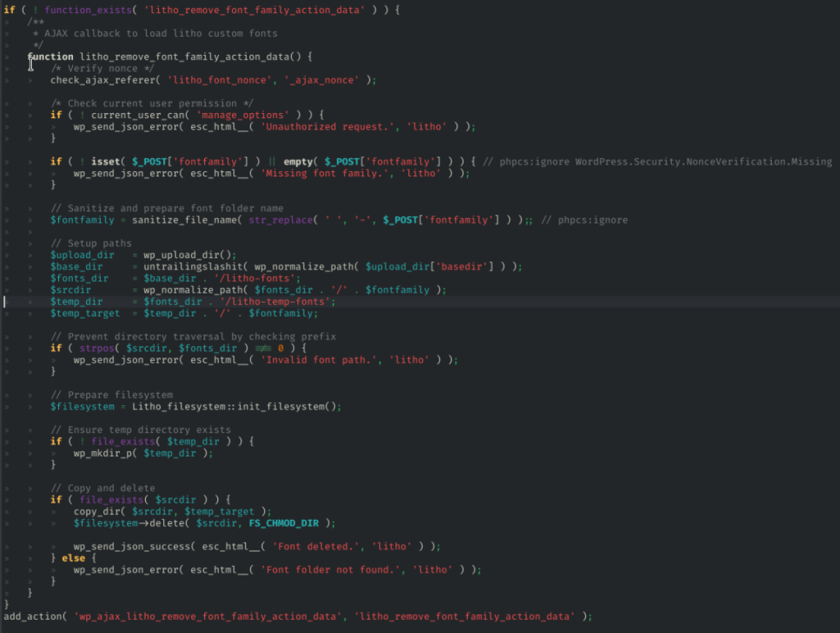Viewport: 840px width, 633px height.
Task: Click the wp_send_json_success function call
Action: [135, 547]
